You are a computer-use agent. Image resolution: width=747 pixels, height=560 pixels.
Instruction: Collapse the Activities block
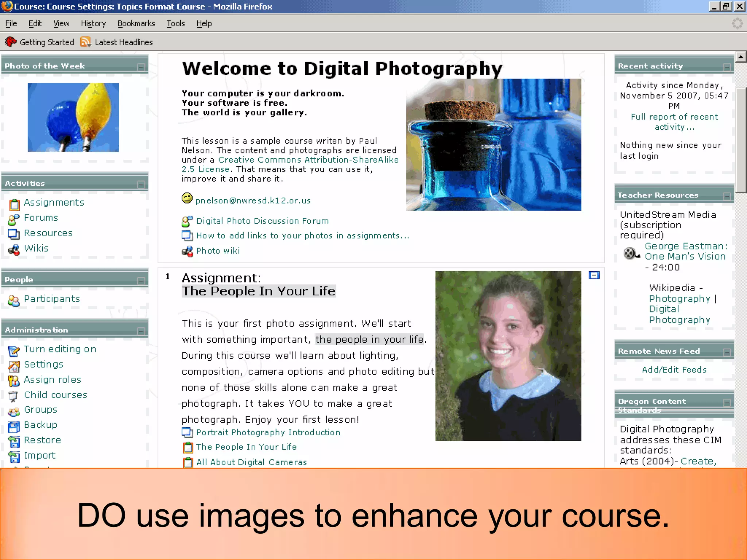(141, 184)
